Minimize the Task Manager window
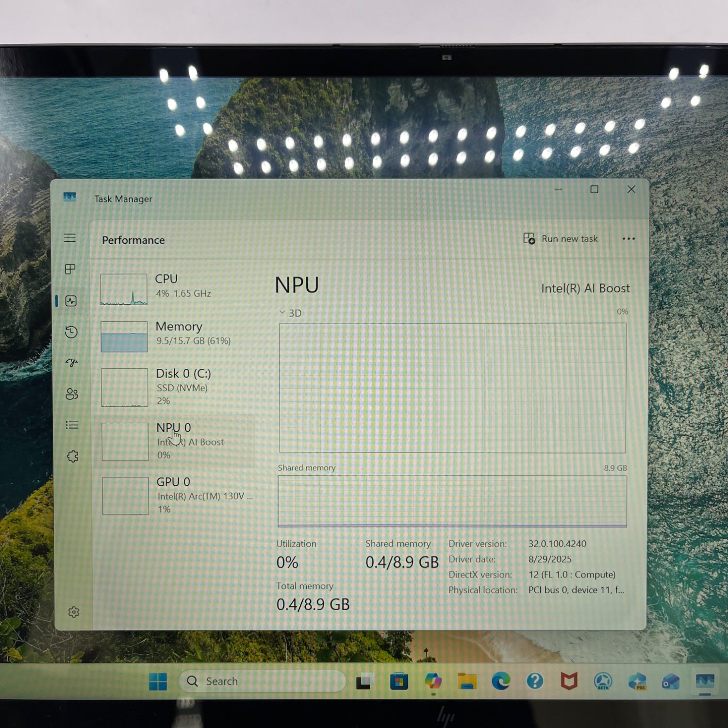 (x=558, y=189)
